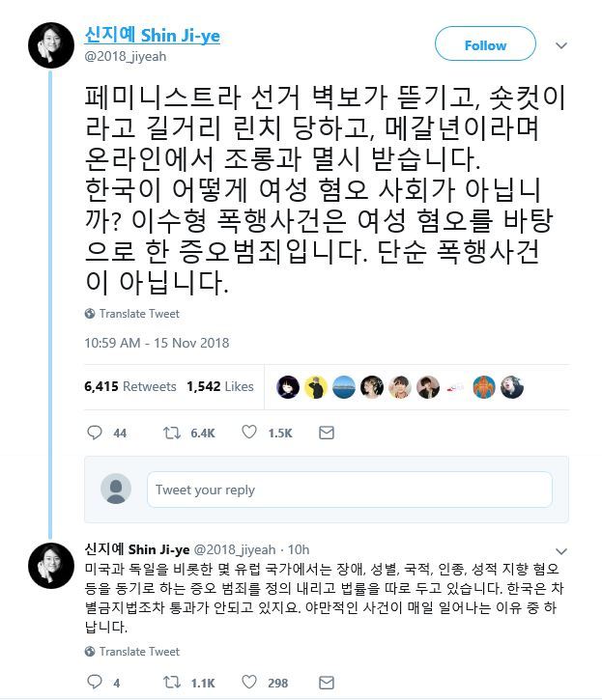Like the reply tweet with 298 likes
The height and width of the screenshot is (700, 602).
click(248, 683)
